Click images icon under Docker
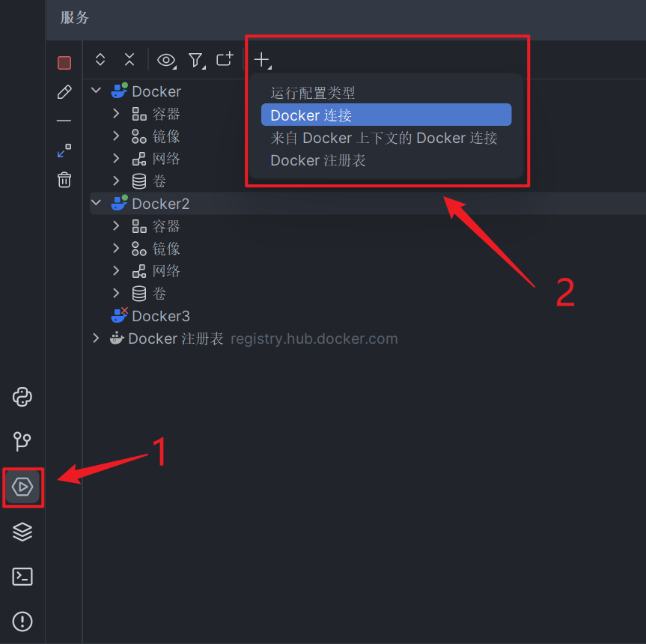Image resolution: width=646 pixels, height=644 pixels. pyautogui.click(x=138, y=136)
